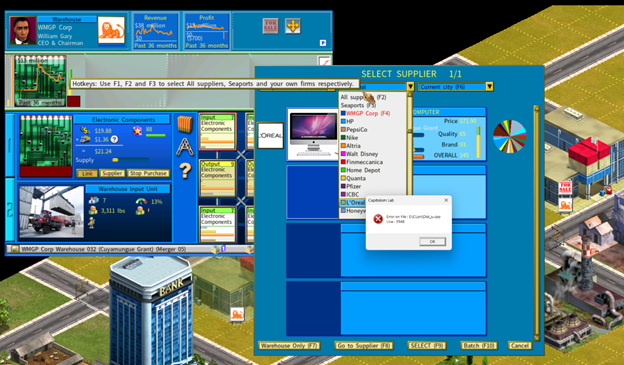
Task: Click the For Sale sign icon
Action: tap(270, 26)
